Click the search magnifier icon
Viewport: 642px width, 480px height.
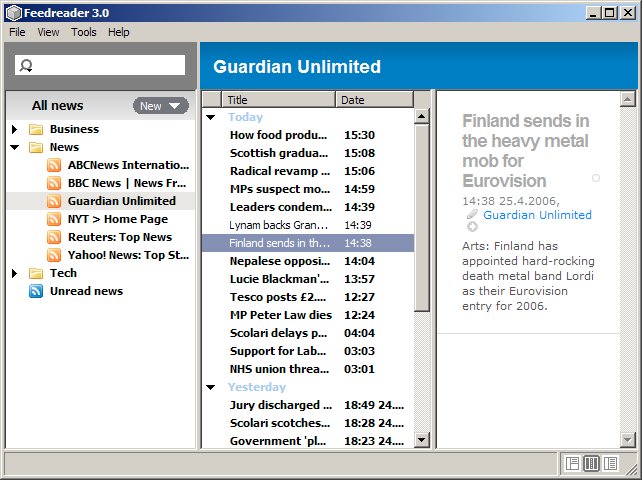26,66
